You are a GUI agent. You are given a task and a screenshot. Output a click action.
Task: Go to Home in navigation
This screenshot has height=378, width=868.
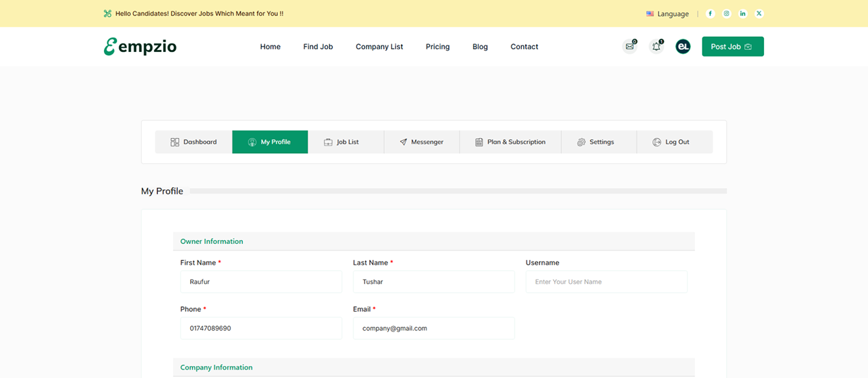[x=270, y=47]
